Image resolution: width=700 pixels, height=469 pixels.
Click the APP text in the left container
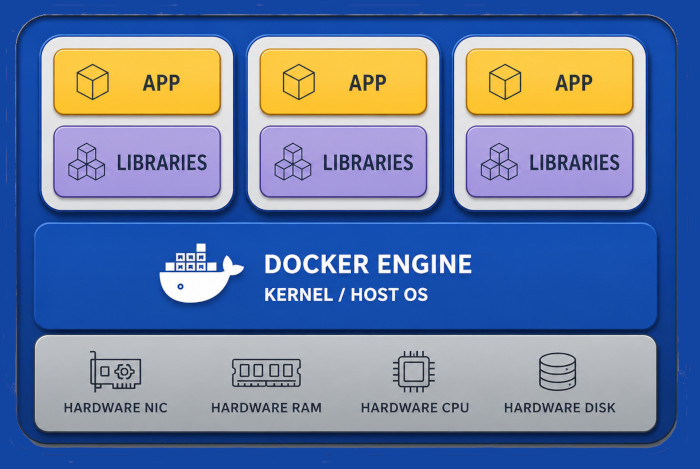point(161,83)
